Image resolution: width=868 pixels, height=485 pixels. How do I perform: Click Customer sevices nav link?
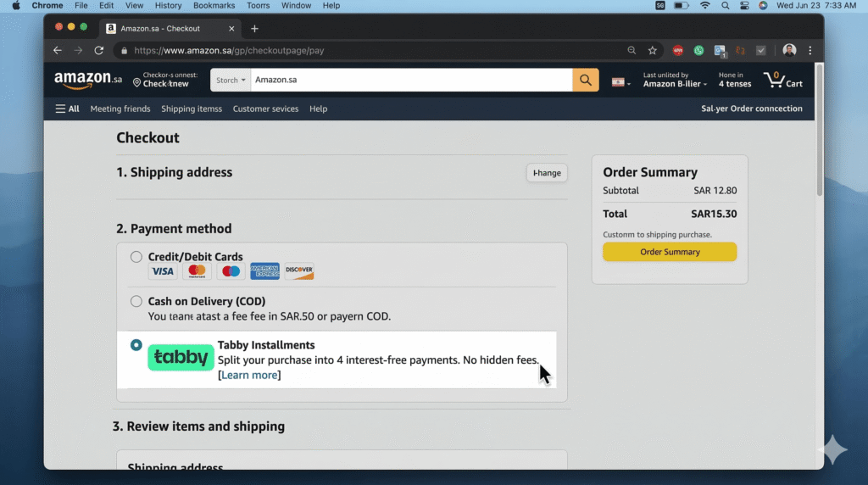[x=265, y=109]
